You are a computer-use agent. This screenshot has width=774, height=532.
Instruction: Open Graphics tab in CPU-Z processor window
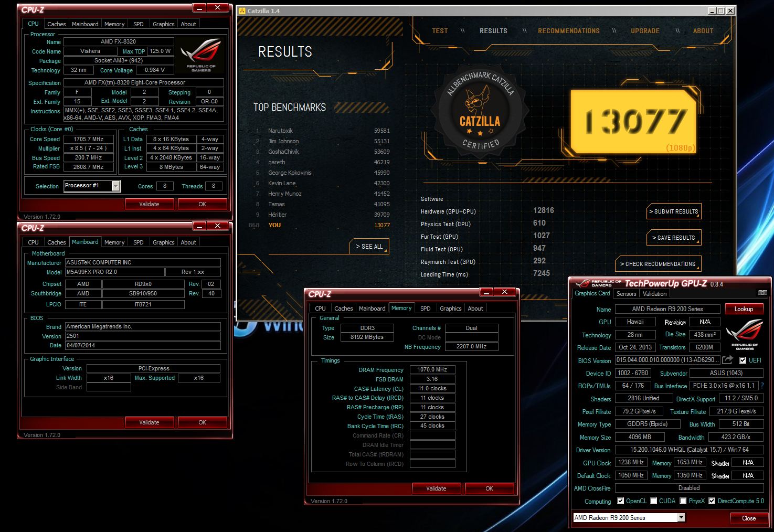(x=163, y=24)
